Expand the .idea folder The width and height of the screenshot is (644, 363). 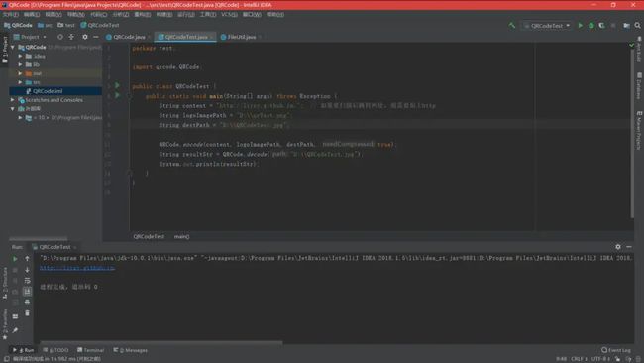click(20, 56)
